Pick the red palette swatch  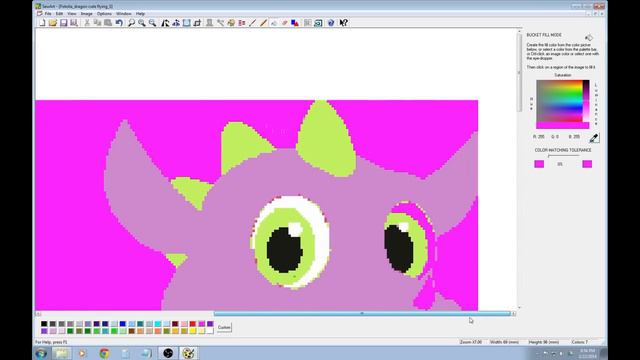tap(193, 324)
